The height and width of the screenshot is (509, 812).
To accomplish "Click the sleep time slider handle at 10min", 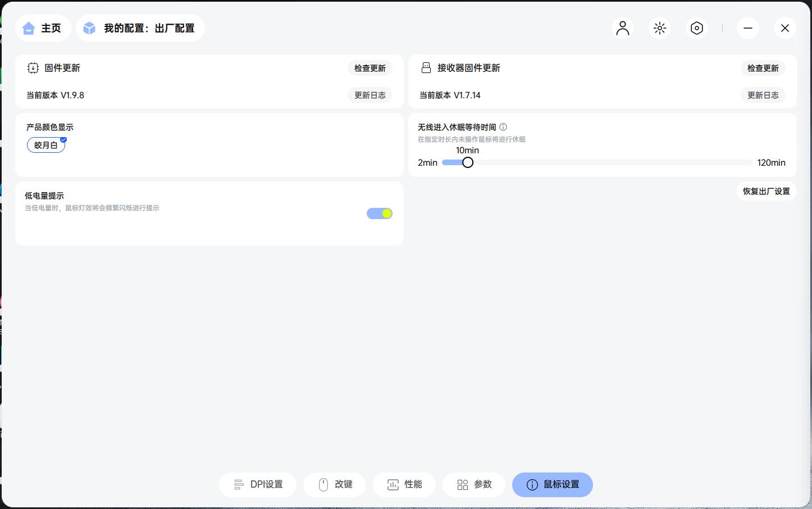I will point(468,162).
